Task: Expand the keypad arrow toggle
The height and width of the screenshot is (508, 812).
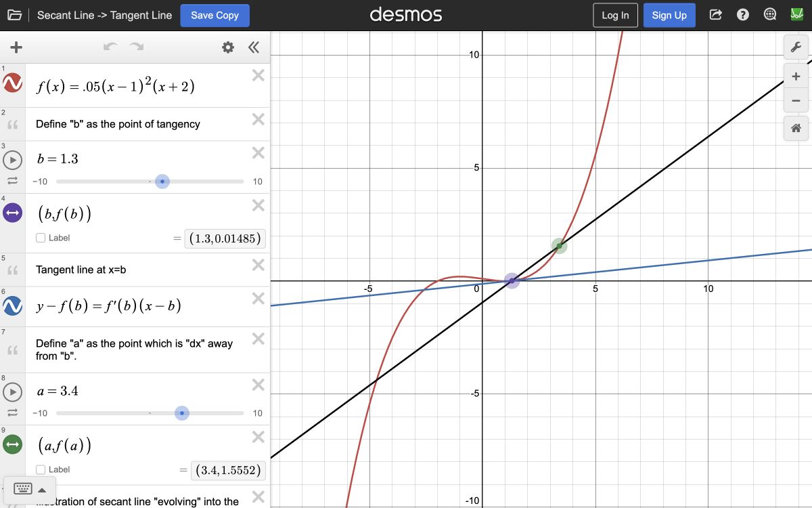Action: [42, 490]
